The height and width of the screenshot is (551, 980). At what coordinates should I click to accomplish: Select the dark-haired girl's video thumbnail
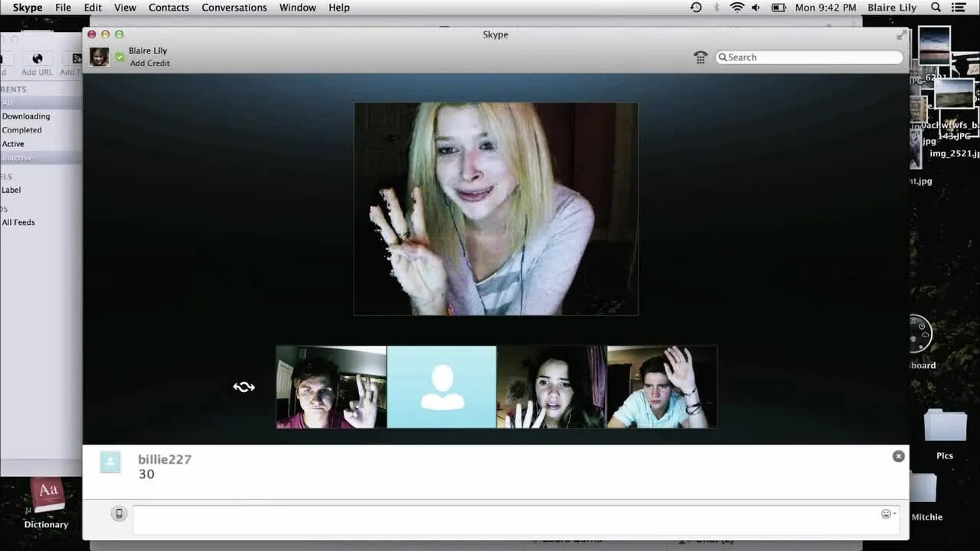click(551, 386)
